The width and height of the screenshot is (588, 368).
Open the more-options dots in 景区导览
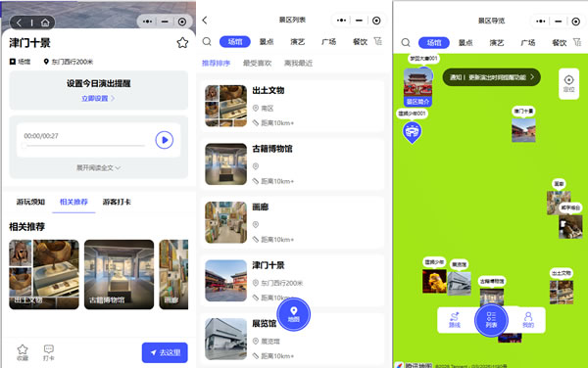tap(540, 22)
